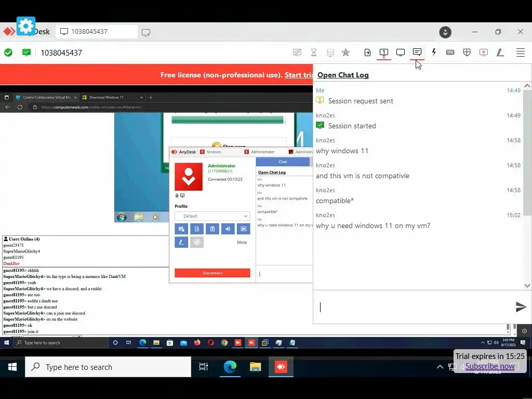Expand More permissions in remote AnyDesk window
The image size is (532, 399).
242,242
